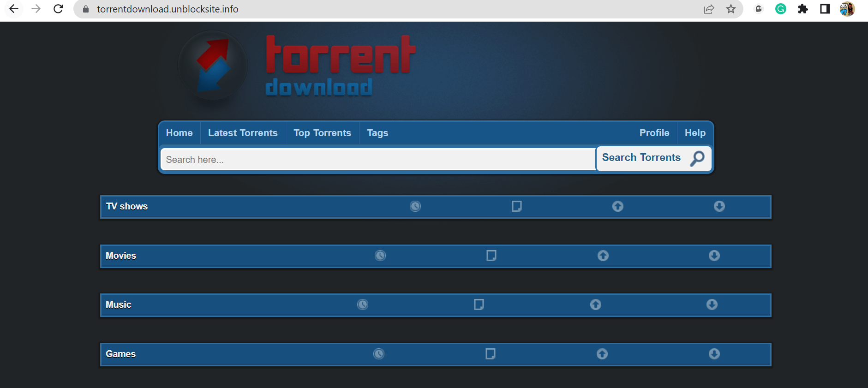This screenshot has height=388, width=868.
Task: Toggle the browser side panel icon
Action: tap(825, 9)
